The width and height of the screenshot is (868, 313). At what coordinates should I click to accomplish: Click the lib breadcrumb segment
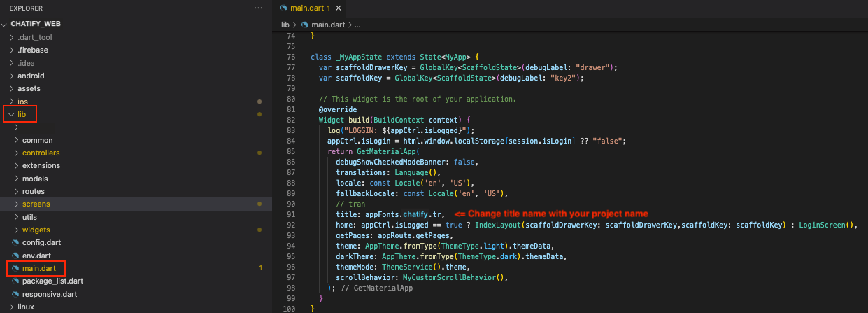[x=285, y=25]
